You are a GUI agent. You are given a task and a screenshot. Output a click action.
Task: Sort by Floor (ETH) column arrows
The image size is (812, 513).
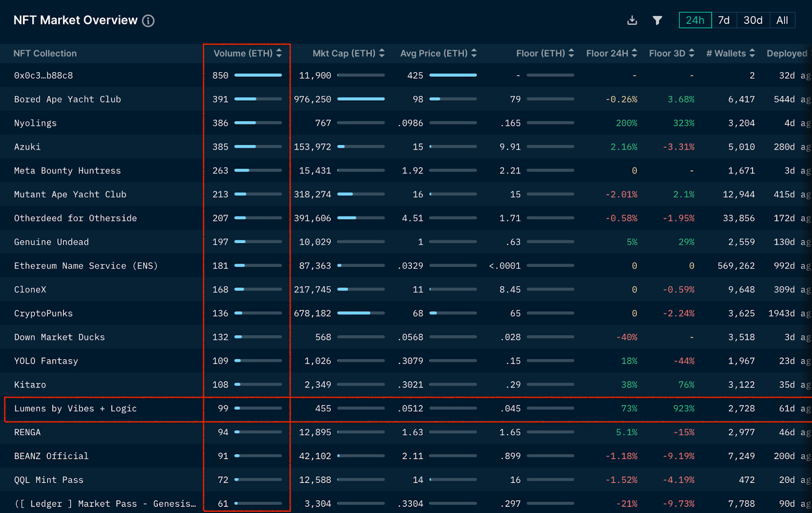click(571, 53)
